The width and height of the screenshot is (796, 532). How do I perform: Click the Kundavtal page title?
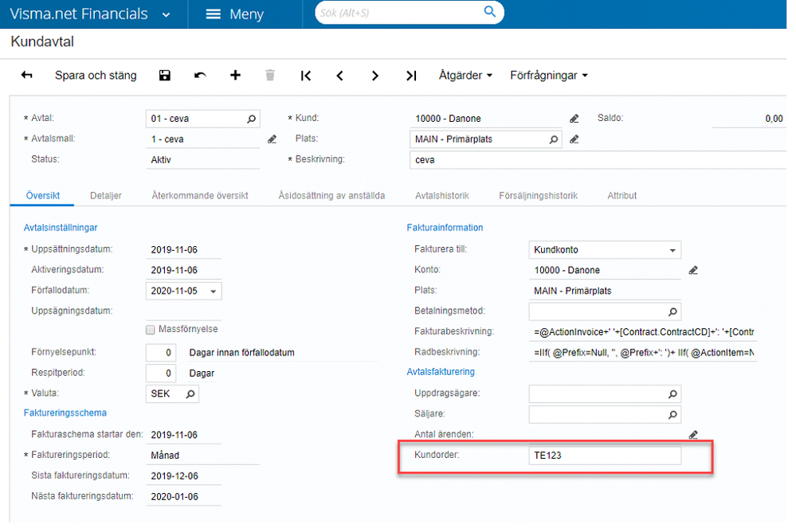pos(42,41)
